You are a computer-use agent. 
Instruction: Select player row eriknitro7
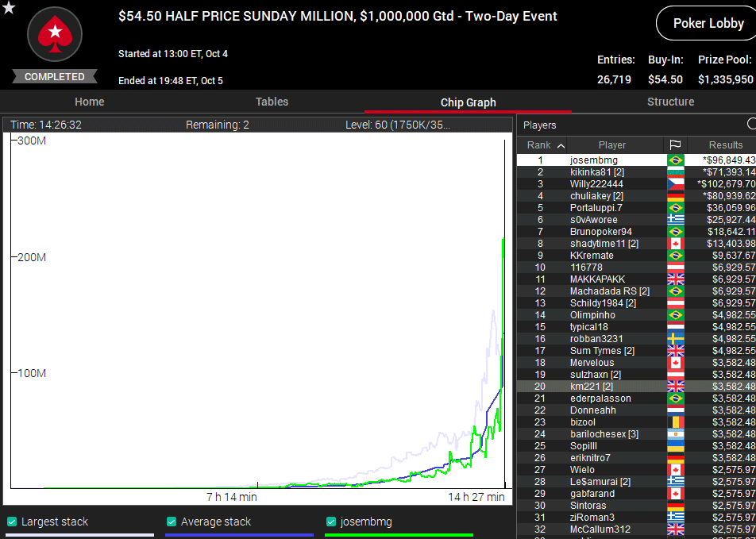click(636, 457)
